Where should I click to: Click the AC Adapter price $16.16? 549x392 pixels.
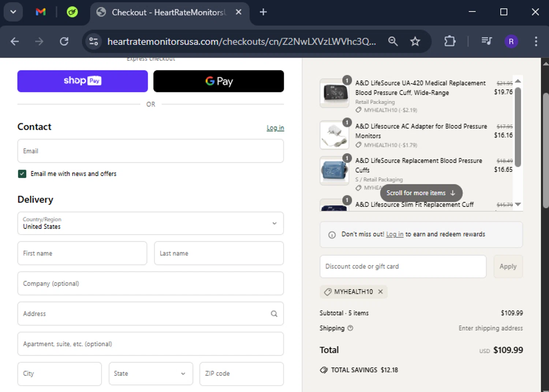[x=503, y=135]
